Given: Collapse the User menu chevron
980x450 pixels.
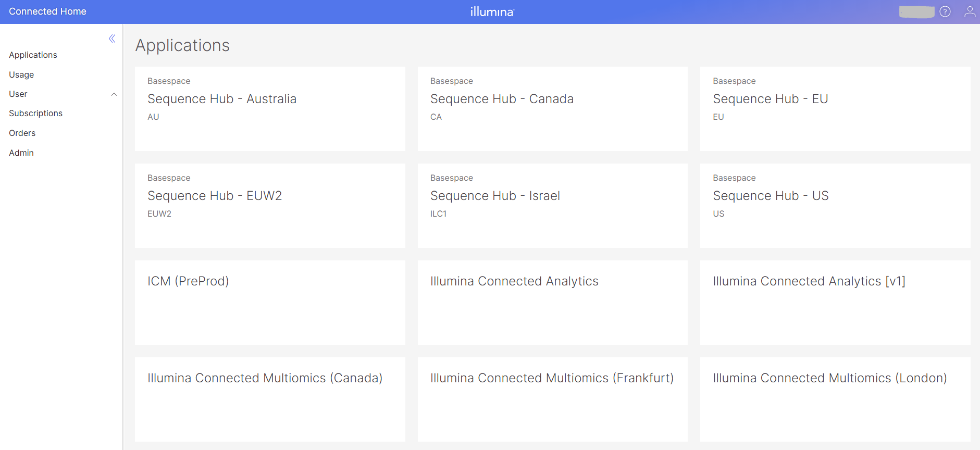Looking at the screenshot, I should pyautogui.click(x=114, y=94).
